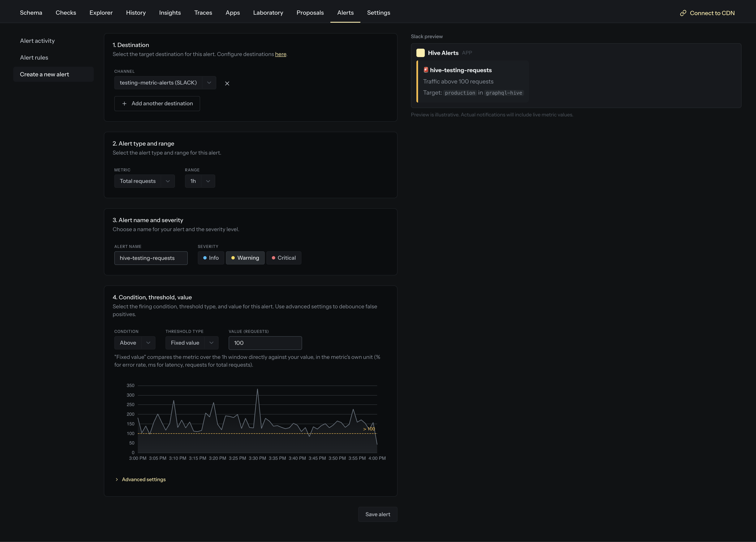Click the siren emoji beside hive-testing-requests
This screenshot has height=542, width=756.
click(x=426, y=70)
